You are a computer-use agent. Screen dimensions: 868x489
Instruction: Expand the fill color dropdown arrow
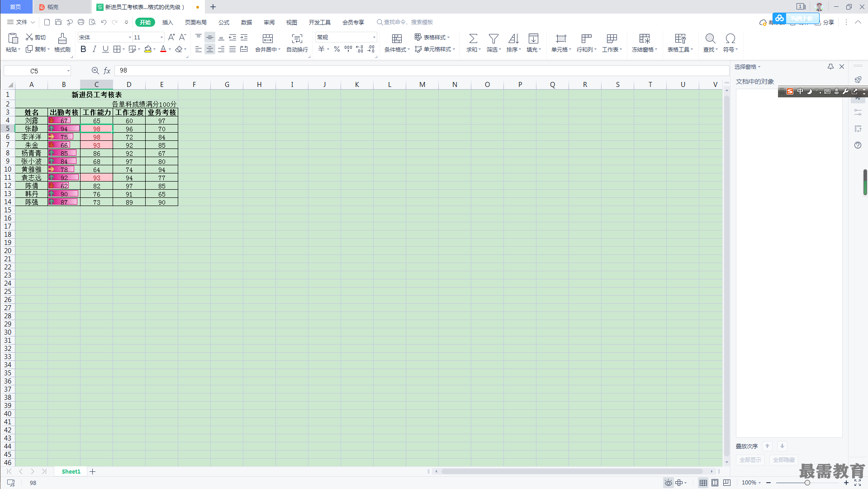[155, 49]
